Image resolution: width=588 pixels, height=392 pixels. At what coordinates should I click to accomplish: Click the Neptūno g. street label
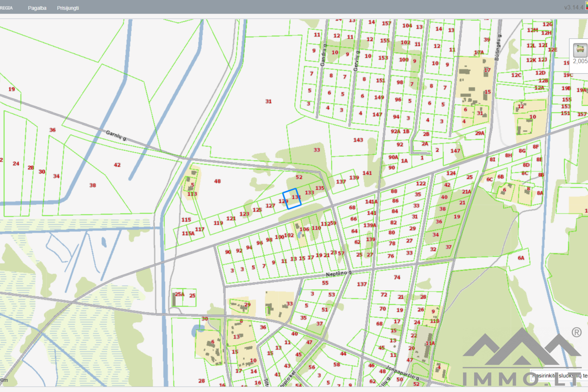coord(338,273)
